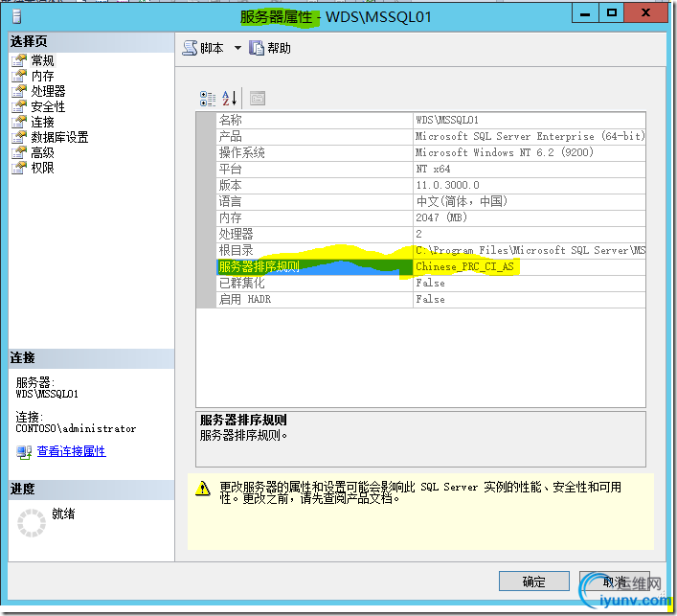Select the 连接 page icon in 选择页

pyautogui.click(x=19, y=122)
